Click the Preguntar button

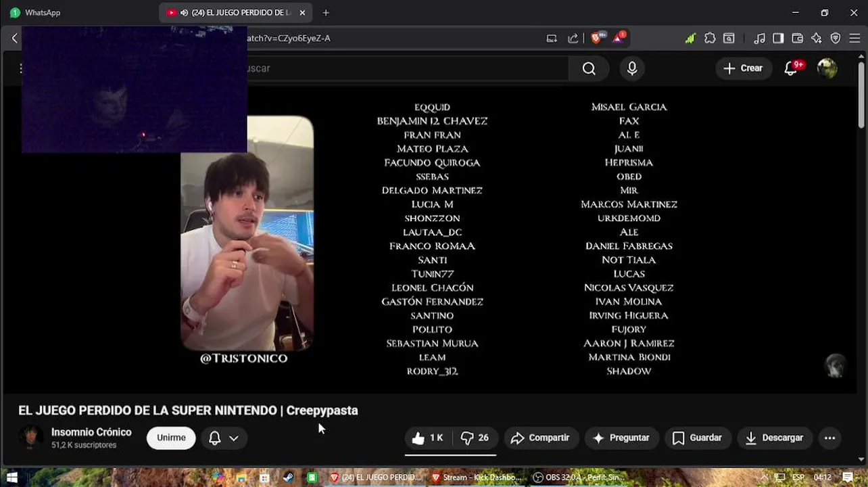621,438
